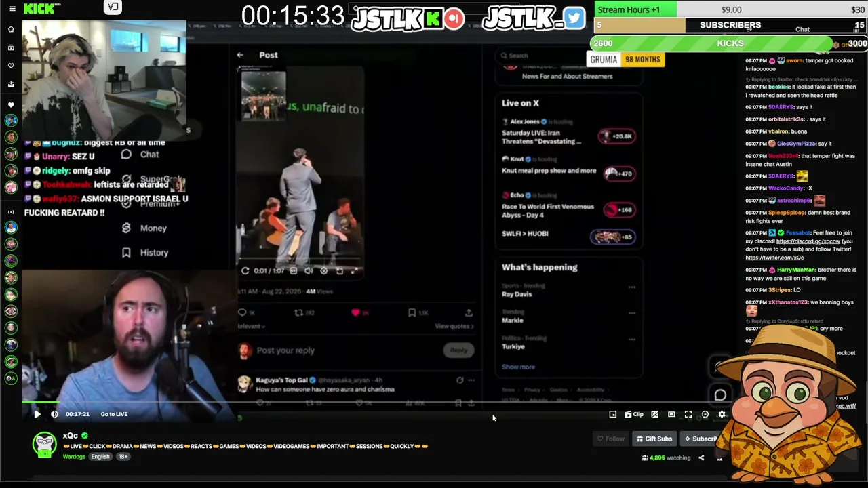Screen dimensions: 868x488
Task: Open more options for Turkiye trend
Action: (632, 339)
